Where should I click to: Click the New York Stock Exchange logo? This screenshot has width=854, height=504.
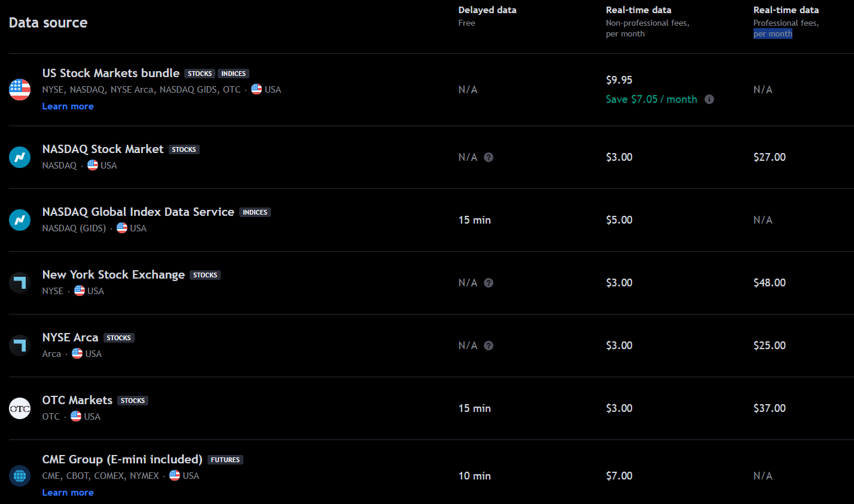[20, 283]
